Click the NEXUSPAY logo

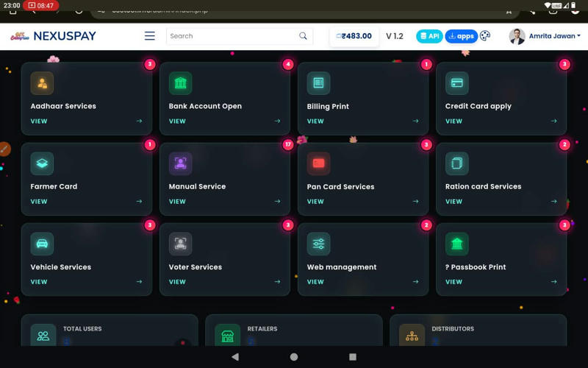click(53, 36)
